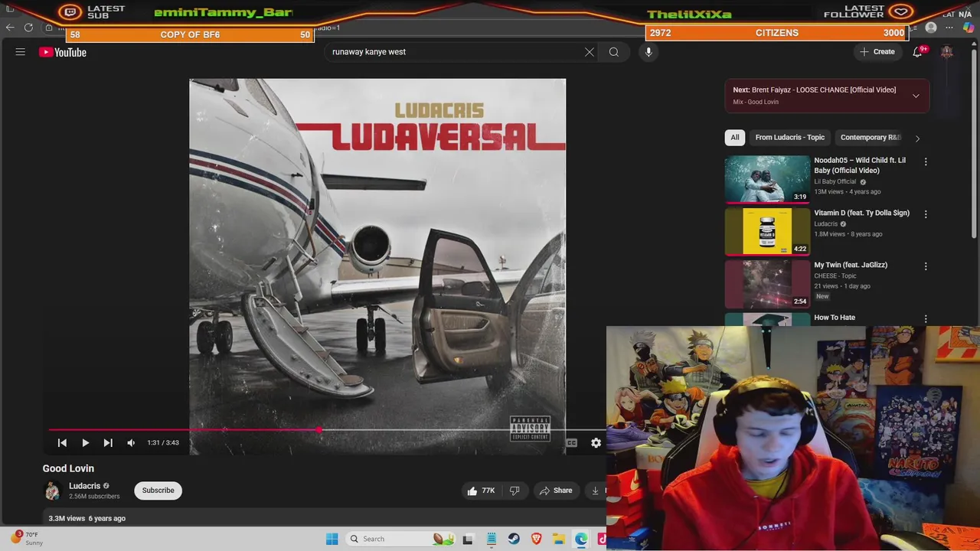The image size is (980, 551).
Task: Open the Ludacris channel avatar
Action: pyautogui.click(x=52, y=491)
